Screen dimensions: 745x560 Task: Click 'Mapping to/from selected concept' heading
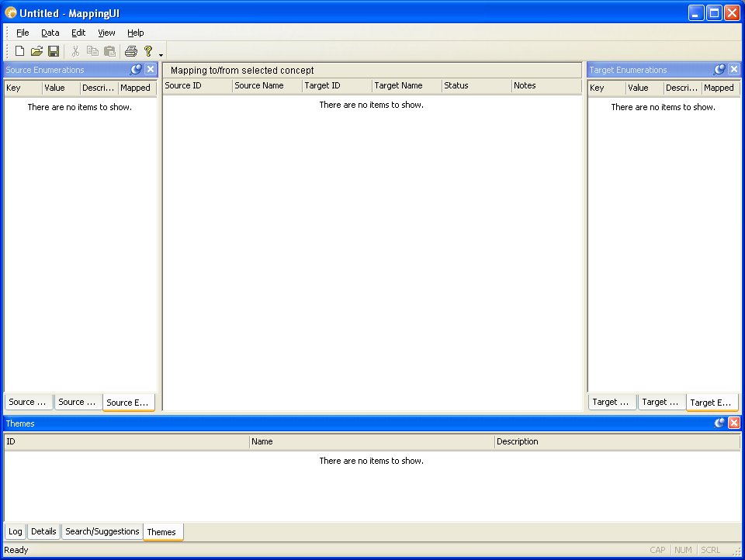(242, 71)
